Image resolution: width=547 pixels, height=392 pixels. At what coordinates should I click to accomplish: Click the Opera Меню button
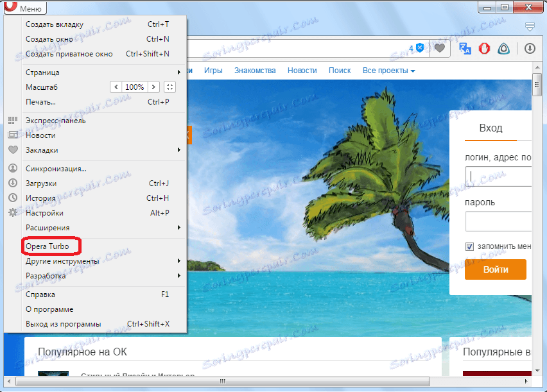(x=25, y=8)
